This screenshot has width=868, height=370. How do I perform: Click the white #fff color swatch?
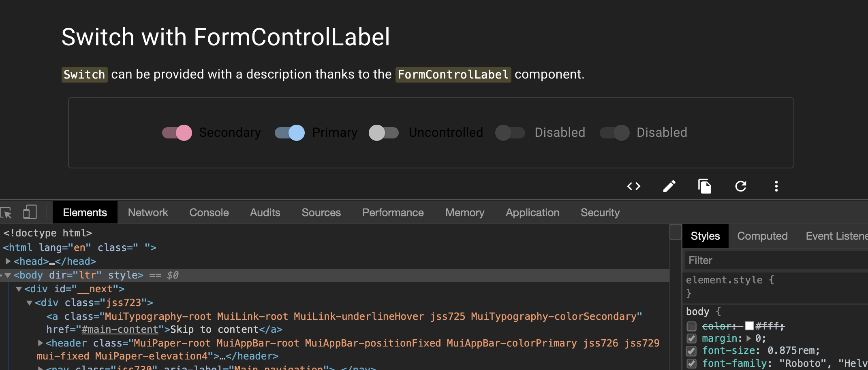749,326
